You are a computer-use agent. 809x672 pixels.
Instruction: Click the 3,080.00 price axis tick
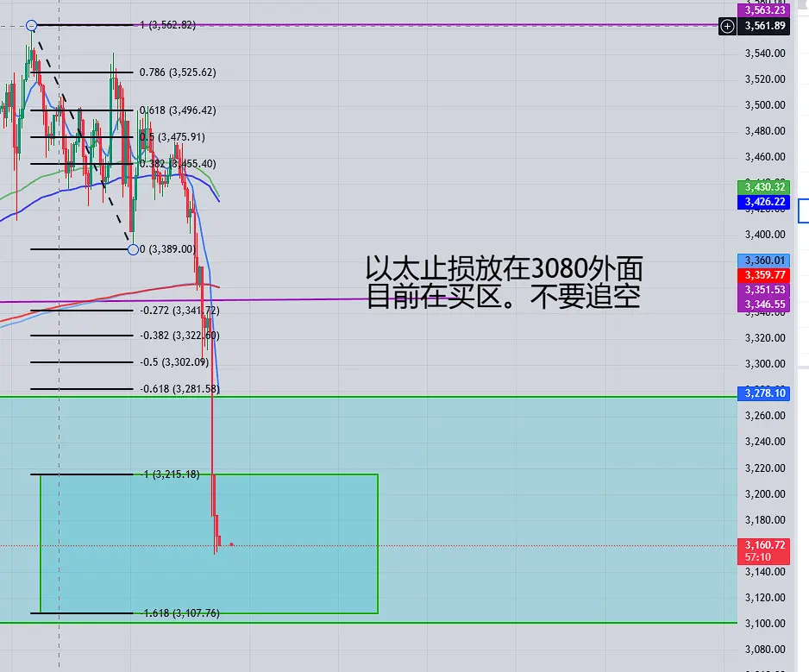click(765, 650)
